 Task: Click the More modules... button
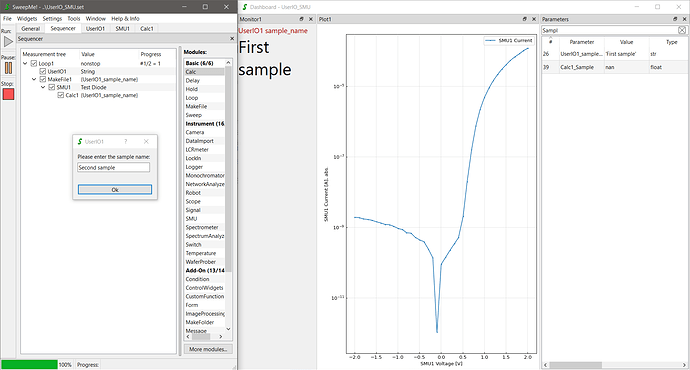[x=208, y=349]
